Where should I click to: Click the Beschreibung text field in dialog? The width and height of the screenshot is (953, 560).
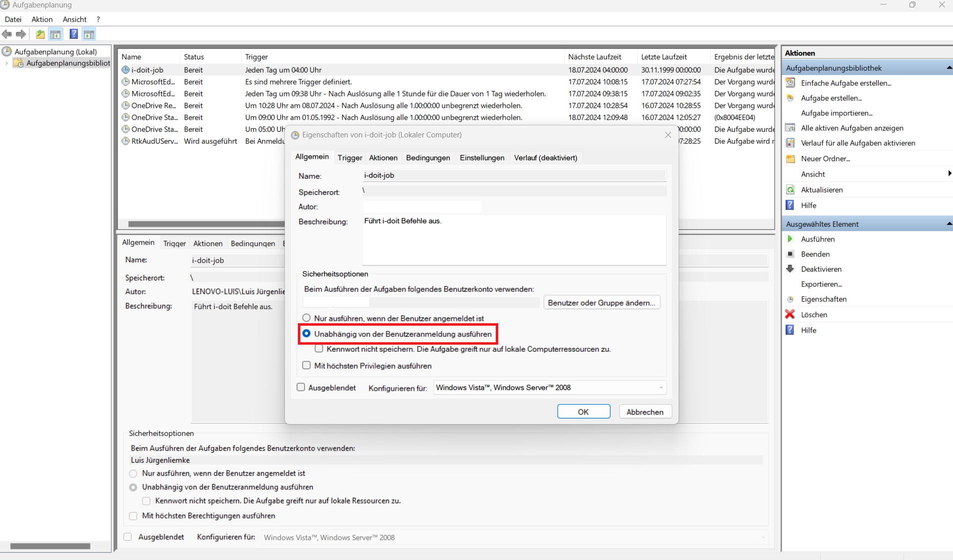[x=514, y=240]
